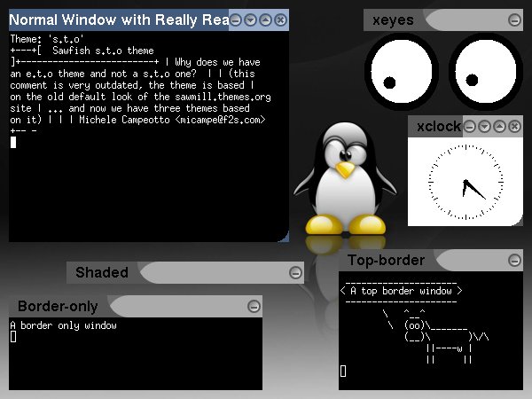Click the email '<micampe@f2s.com>' in the terminal

(x=220, y=120)
